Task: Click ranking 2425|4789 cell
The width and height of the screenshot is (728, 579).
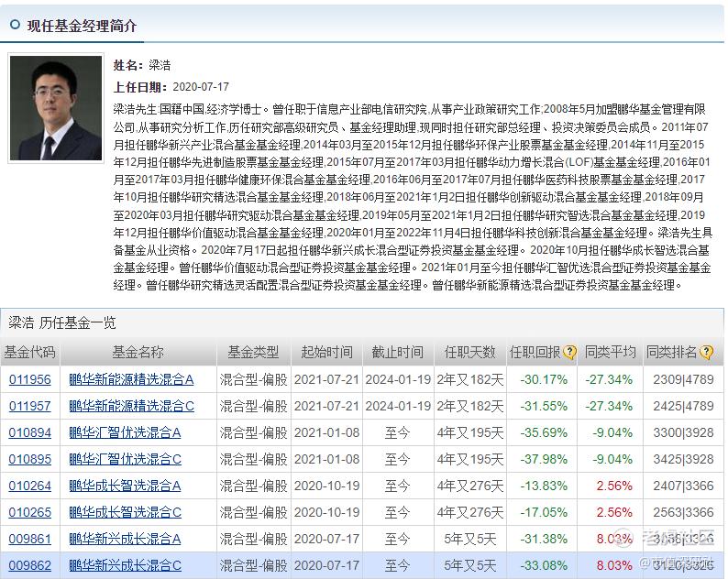Action: tap(683, 406)
